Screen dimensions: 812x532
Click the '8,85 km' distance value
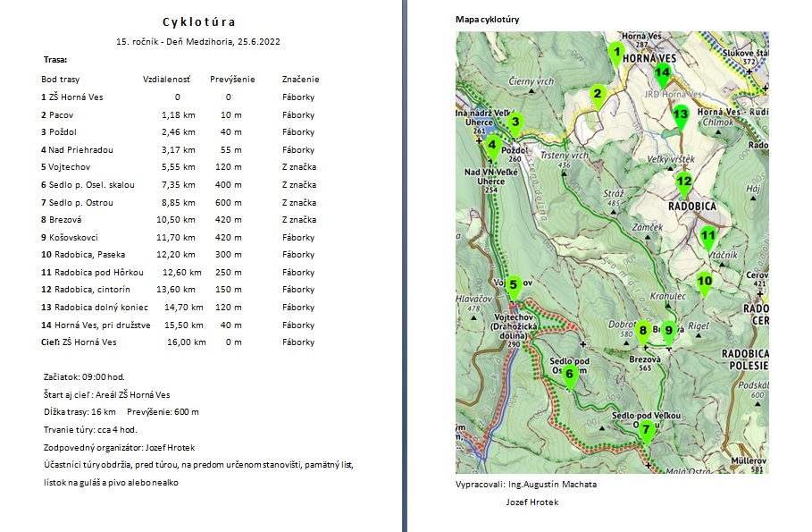click(179, 203)
